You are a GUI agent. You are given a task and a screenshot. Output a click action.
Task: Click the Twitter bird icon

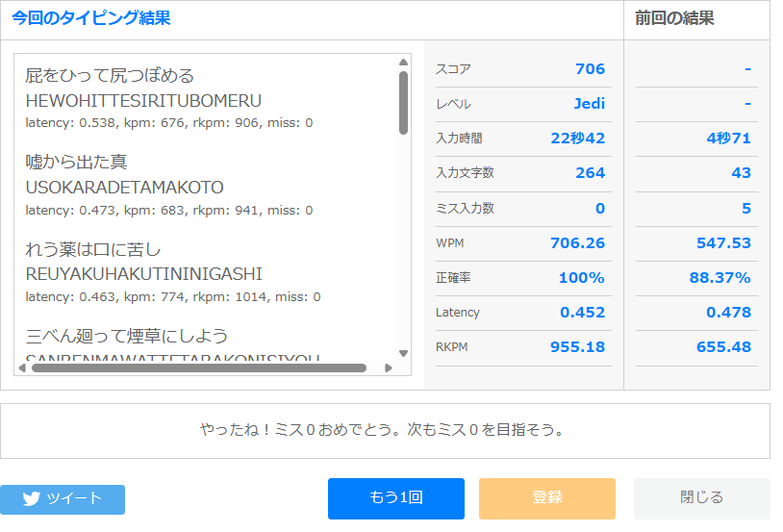[x=31, y=498]
